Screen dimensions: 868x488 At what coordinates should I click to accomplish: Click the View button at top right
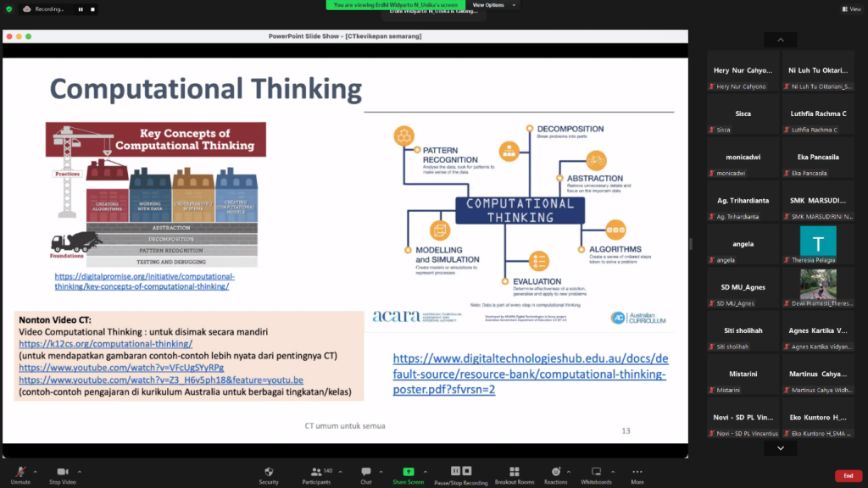click(x=850, y=9)
